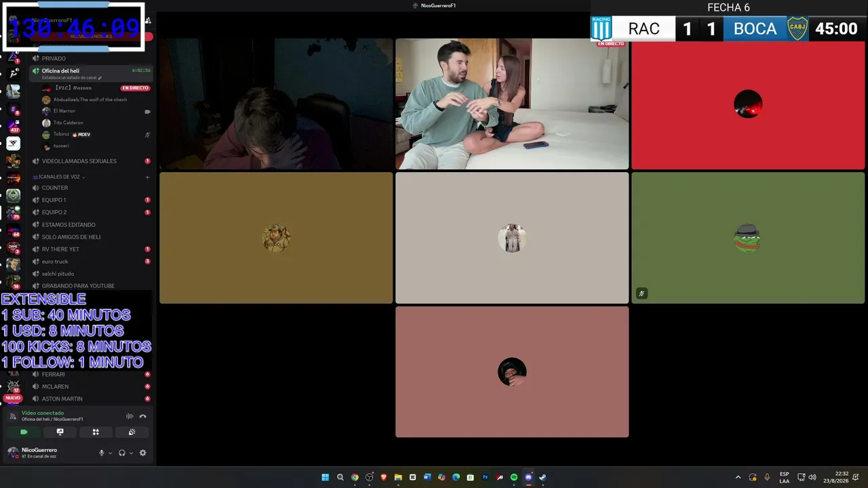Viewport: 868px width, 488px height.
Task: Focus the live stream video tile with couple
Action: (x=512, y=104)
